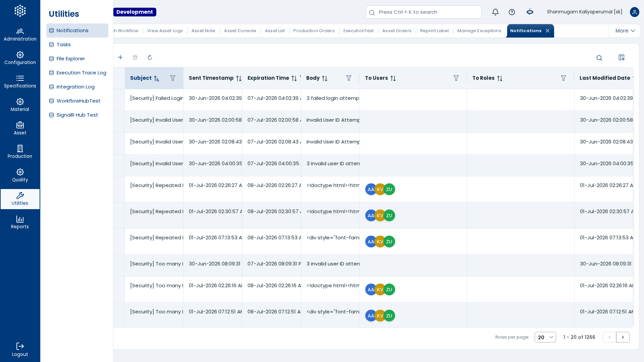This screenshot has width=644, height=362.
Task: Open the Asset Console tab
Action: tap(240, 31)
